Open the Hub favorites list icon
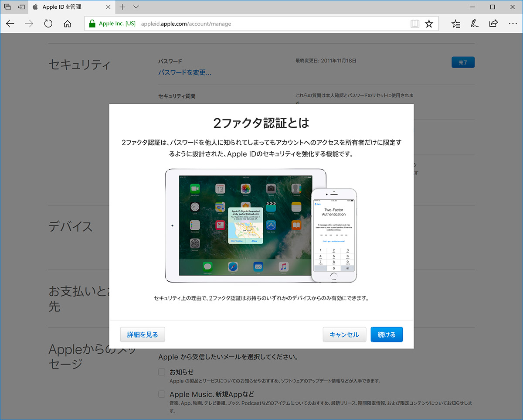523x420 pixels. click(x=456, y=24)
